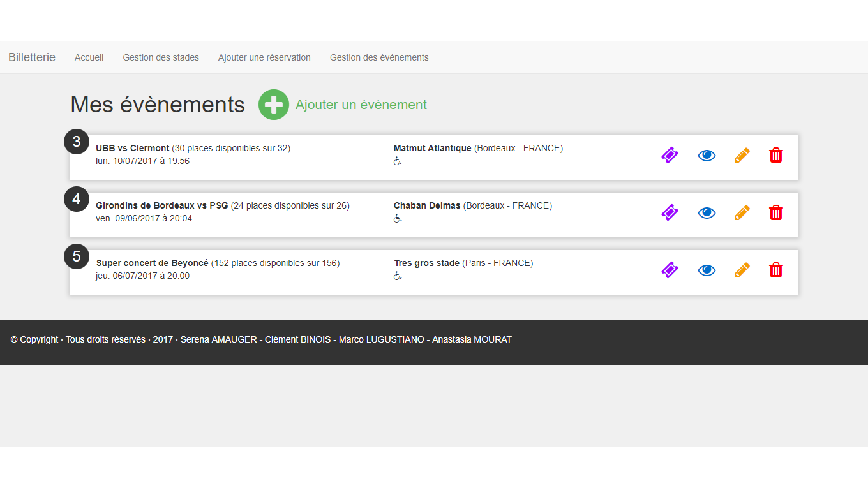
Task: Show details of Super concert de Beyoncé
Action: point(707,270)
